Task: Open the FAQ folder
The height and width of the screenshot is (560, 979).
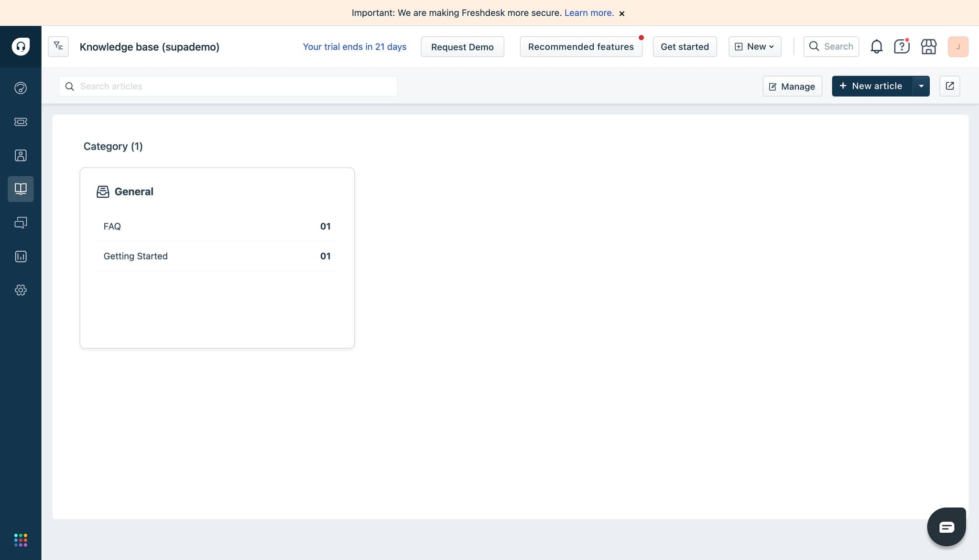Action: tap(112, 226)
